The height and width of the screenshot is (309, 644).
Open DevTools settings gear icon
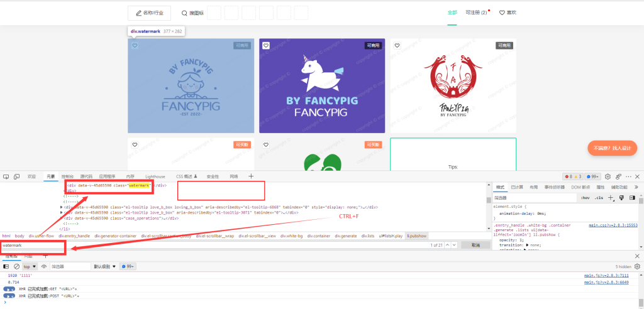tap(608, 176)
